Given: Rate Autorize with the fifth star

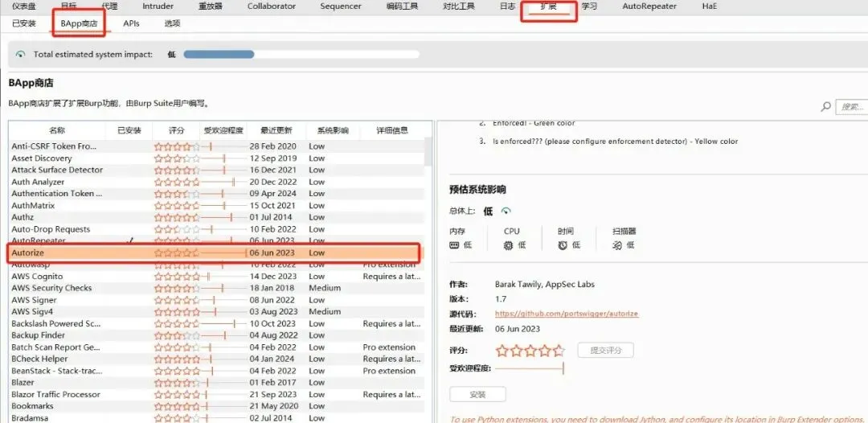Looking at the screenshot, I should (x=558, y=351).
